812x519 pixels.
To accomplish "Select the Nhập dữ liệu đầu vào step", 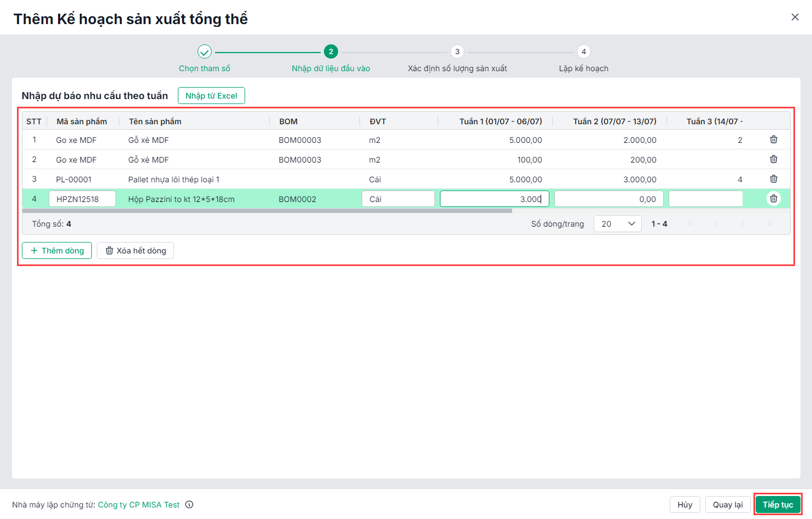I will point(331,52).
